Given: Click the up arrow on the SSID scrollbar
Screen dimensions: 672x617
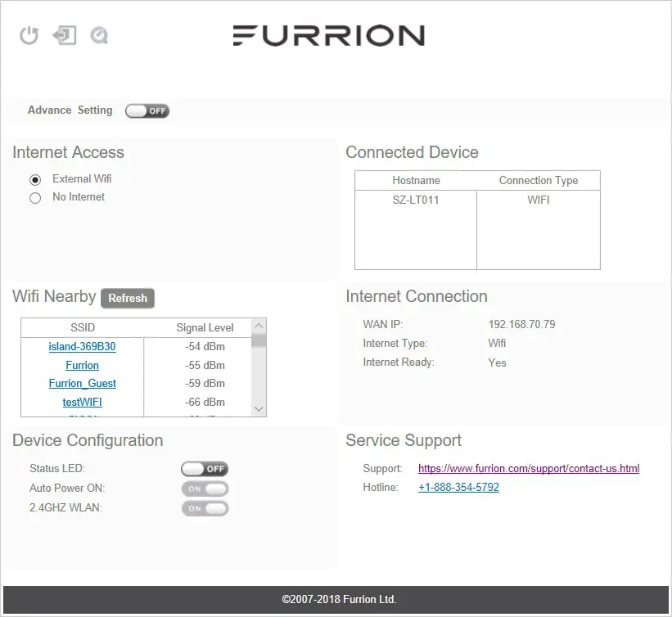Looking at the screenshot, I should [259, 324].
